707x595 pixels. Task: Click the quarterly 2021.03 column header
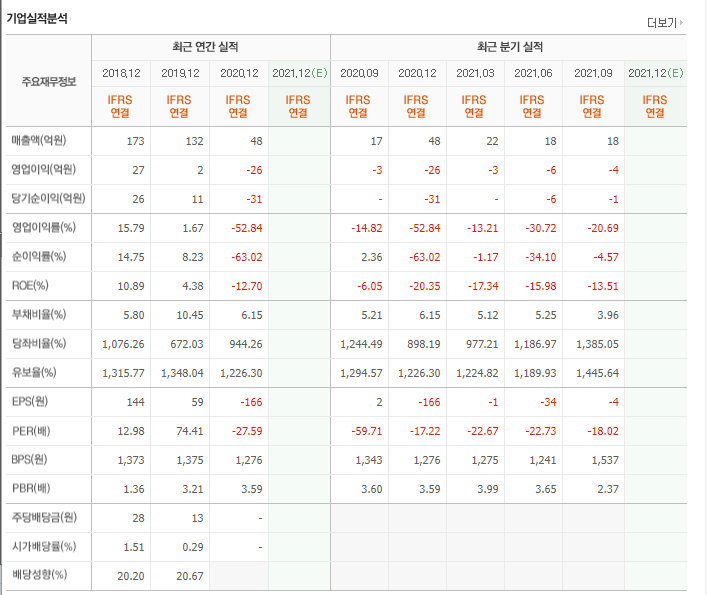click(x=475, y=73)
